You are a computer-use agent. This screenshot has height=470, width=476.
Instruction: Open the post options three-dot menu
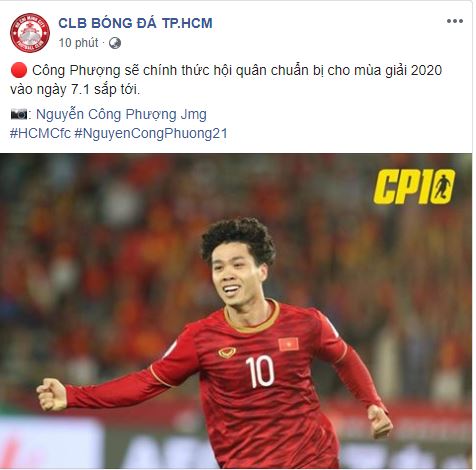click(x=455, y=21)
